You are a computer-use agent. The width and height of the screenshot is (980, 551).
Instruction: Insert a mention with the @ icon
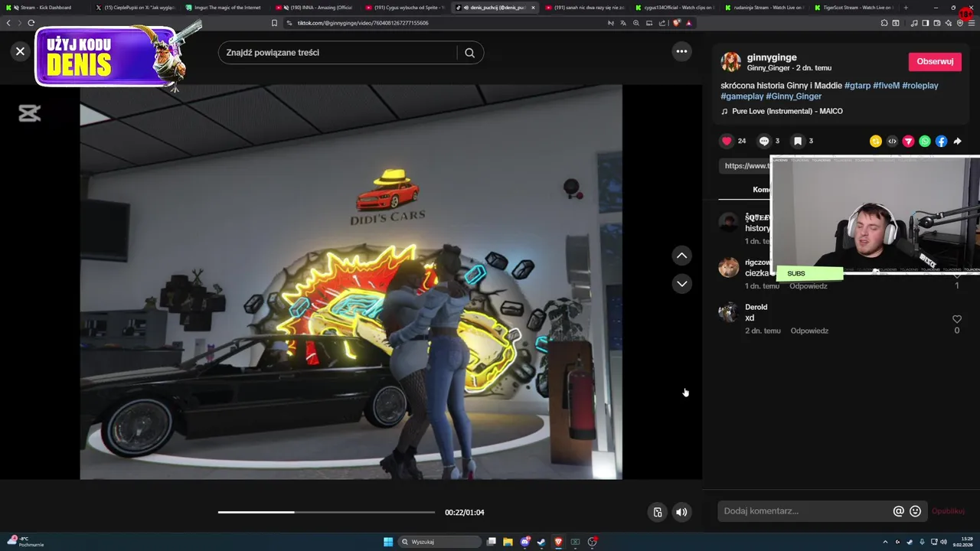tap(898, 511)
